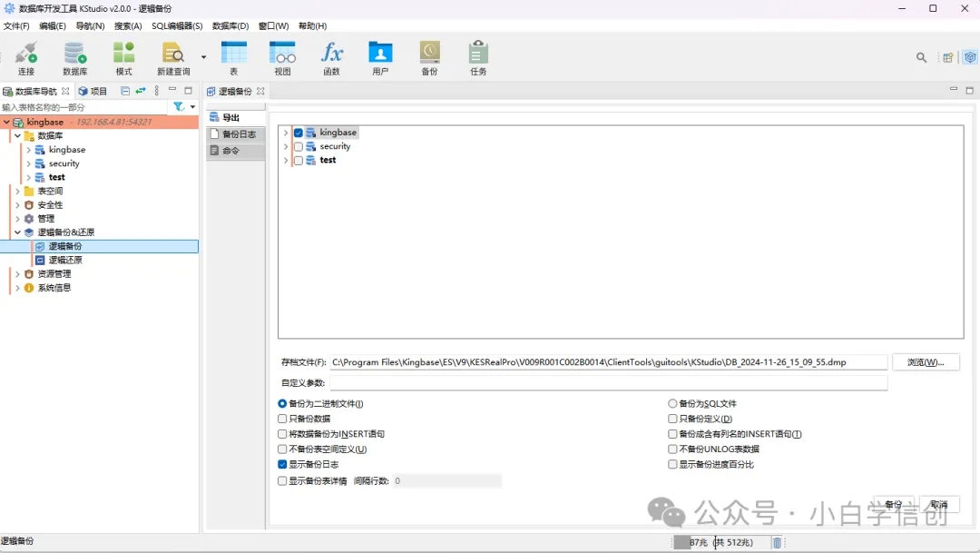Click the 视图 view toolbar icon
The image size is (980, 553).
pos(282,58)
